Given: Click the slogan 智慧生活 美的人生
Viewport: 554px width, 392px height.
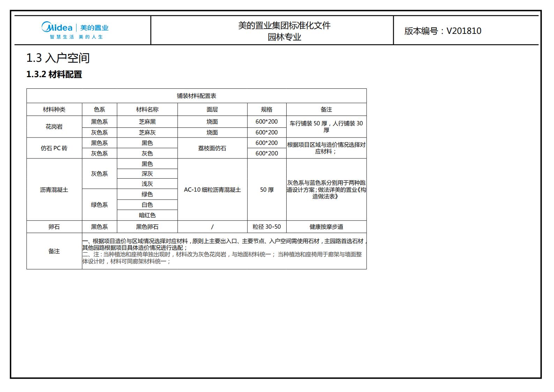Looking at the screenshot, I should tap(76, 37).
